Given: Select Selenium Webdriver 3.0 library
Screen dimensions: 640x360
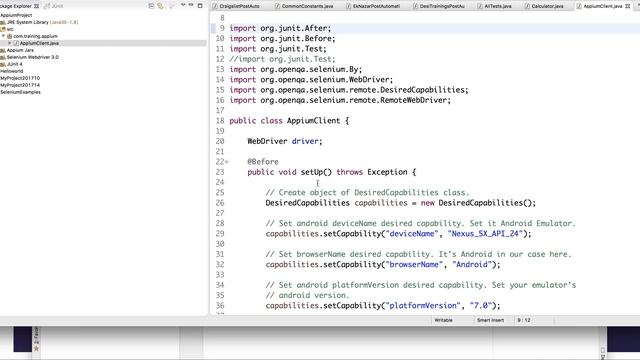Looking at the screenshot, I should tap(33, 57).
